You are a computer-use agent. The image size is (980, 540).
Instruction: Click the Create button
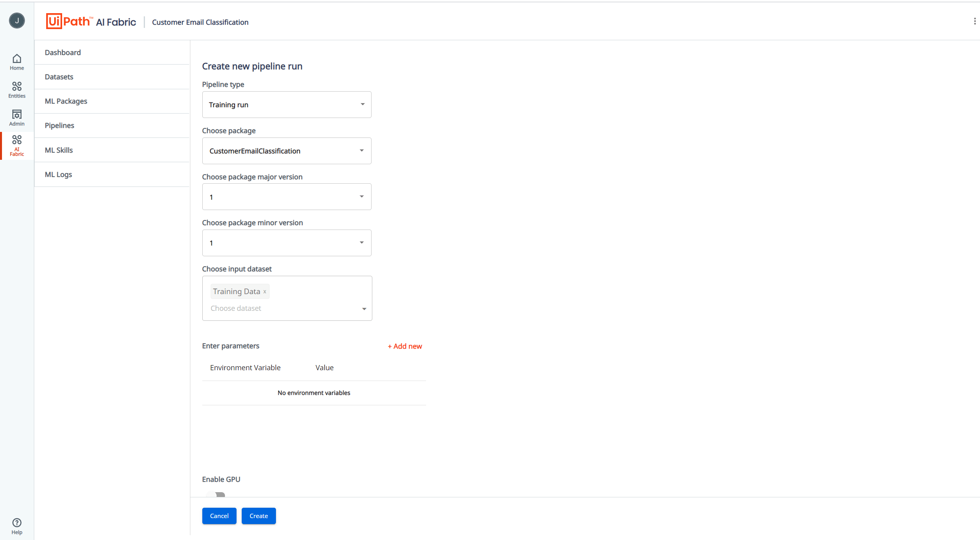(x=258, y=515)
